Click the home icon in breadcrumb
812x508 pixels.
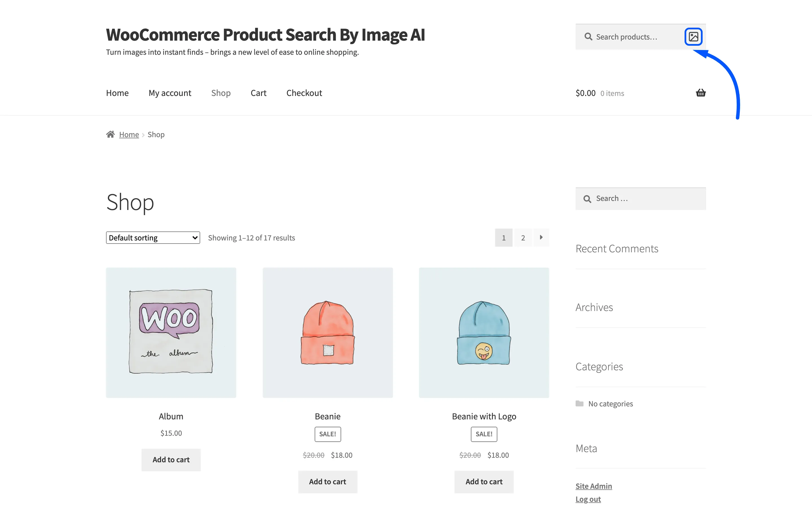[x=111, y=134]
